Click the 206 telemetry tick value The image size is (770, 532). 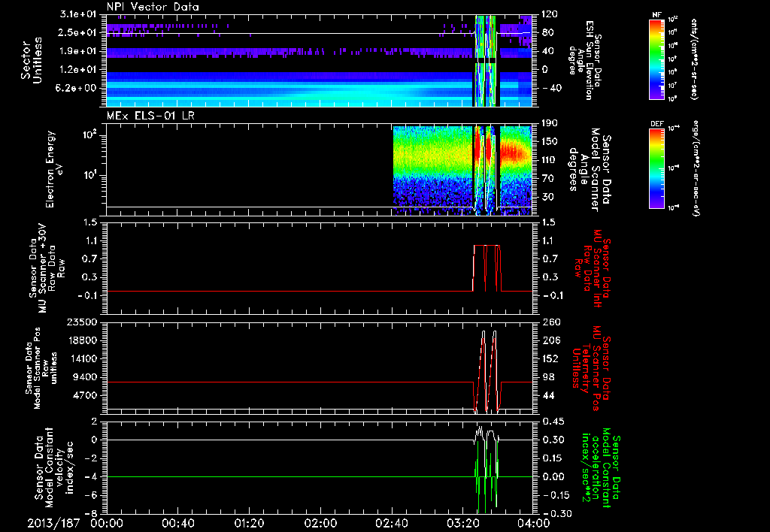click(x=552, y=340)
